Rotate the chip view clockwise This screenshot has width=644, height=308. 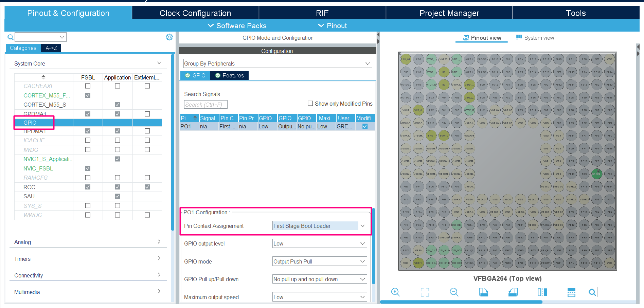(483, 292)
